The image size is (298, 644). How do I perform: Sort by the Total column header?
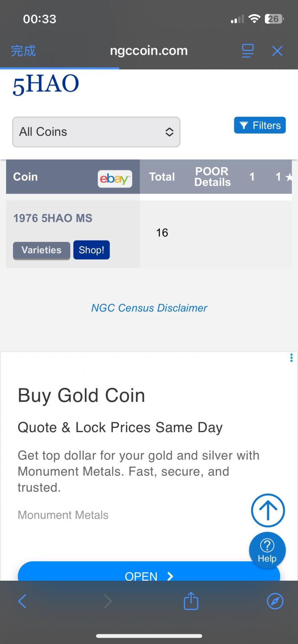click(162, 177)
